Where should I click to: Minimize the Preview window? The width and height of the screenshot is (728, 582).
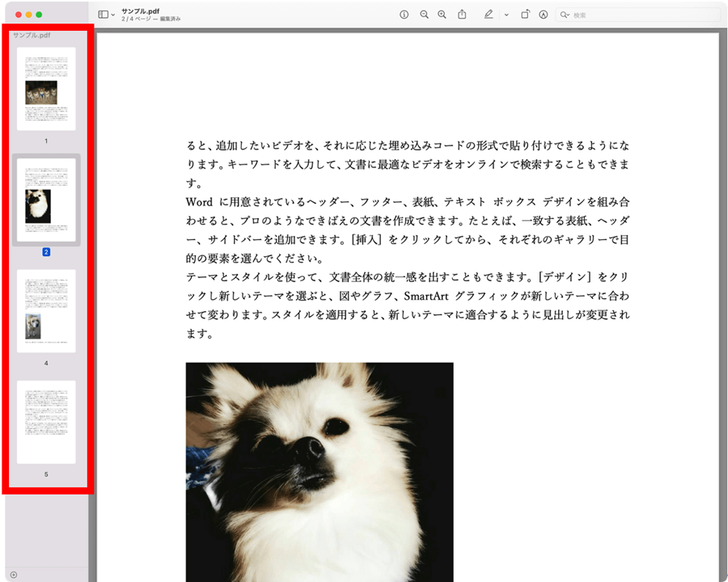(29, 15)
